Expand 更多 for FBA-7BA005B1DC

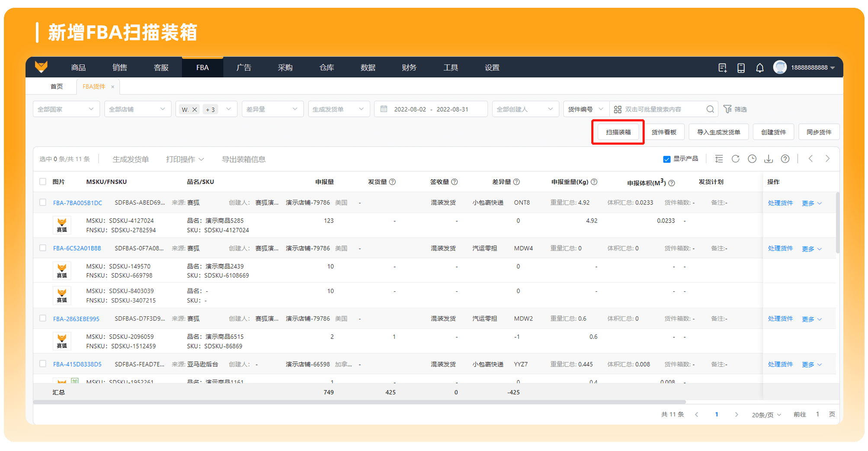tap(812, 203)
